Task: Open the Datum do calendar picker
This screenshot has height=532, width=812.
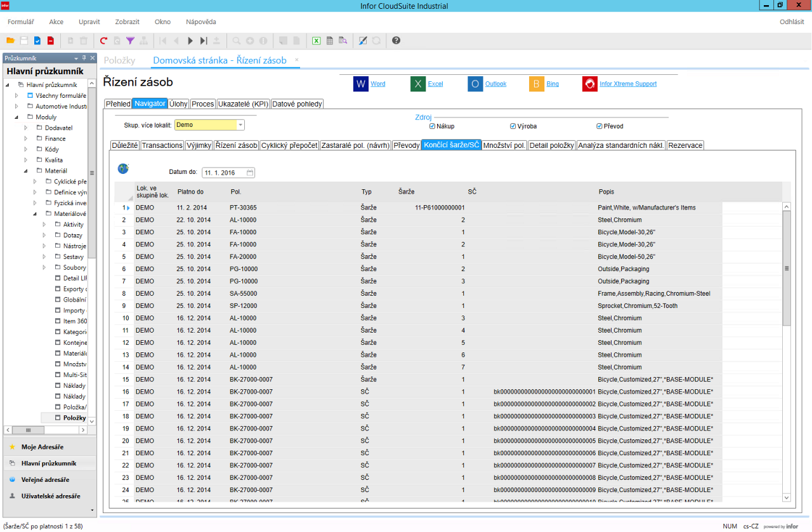Action: (x=250, y=172)
